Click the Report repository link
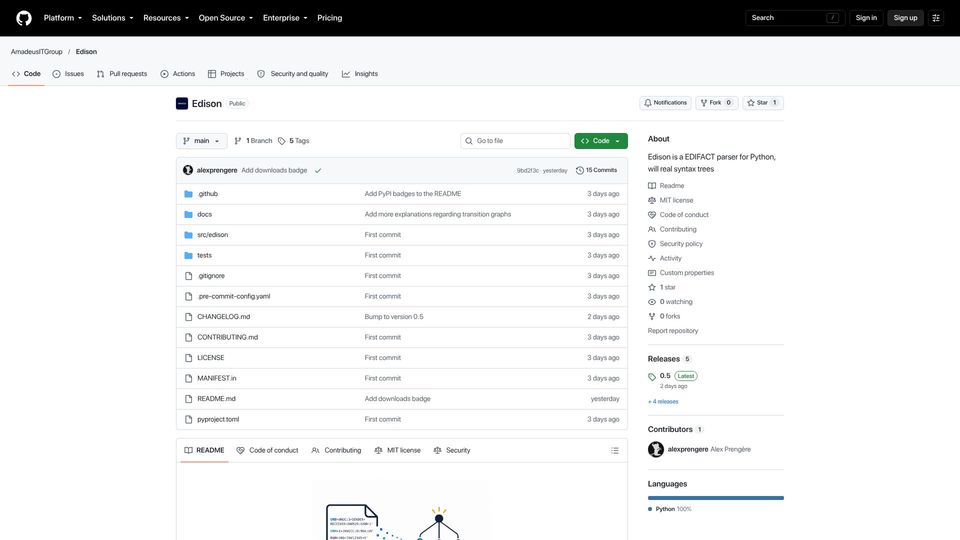Image resolution: width=960 pixels, height=540 pixels. (673, 331)
